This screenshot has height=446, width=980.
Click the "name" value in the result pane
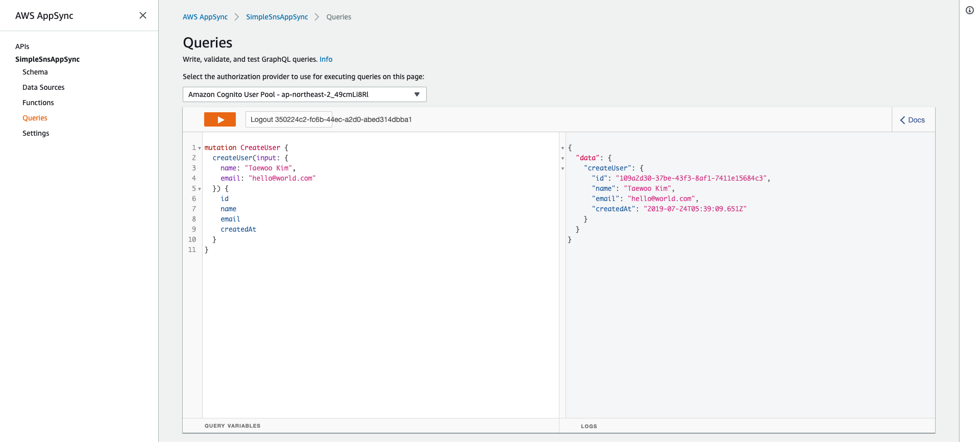[647, 188]
